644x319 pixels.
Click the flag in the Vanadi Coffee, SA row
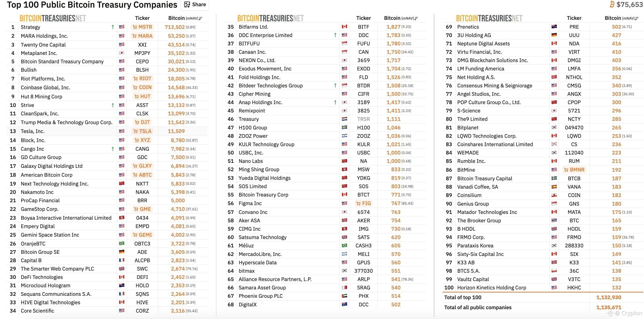point(554,187)
